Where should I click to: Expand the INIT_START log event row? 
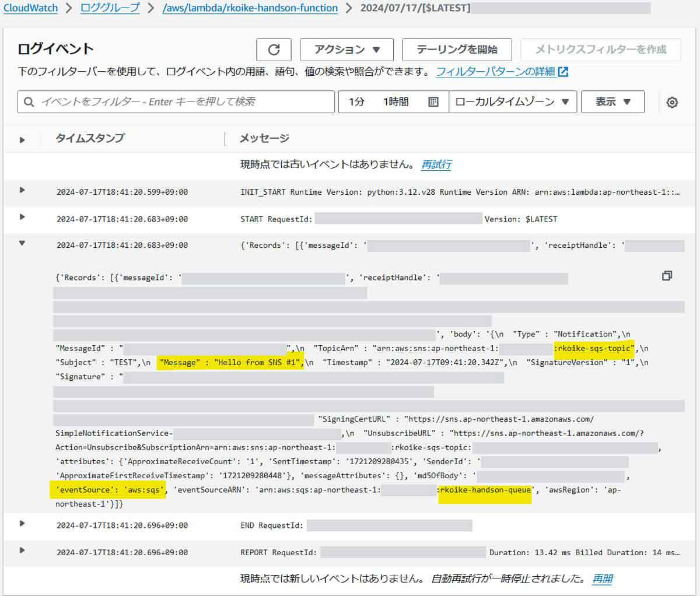point(22,190)
